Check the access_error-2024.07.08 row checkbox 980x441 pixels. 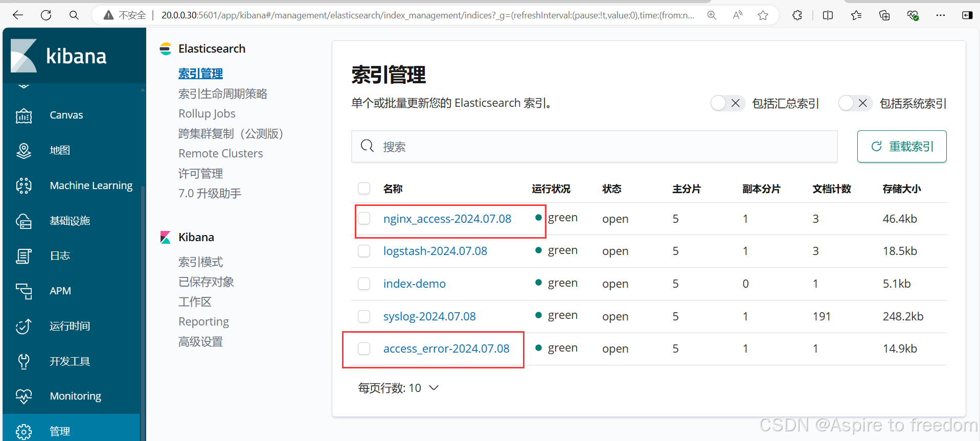[x=364, y=349]
